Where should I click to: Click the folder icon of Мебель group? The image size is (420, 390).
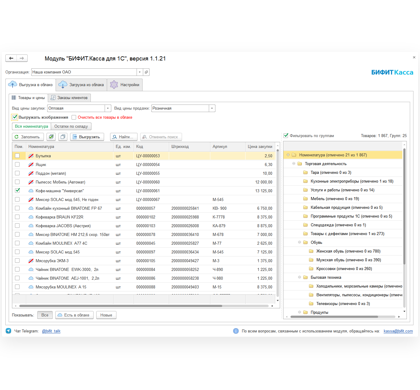[305, 199]
